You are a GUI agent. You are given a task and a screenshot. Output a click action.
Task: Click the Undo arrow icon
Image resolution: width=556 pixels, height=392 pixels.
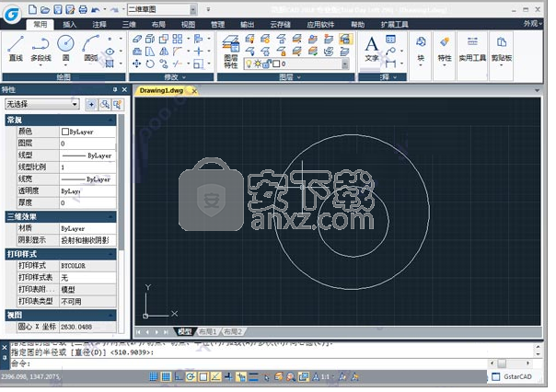coord(96,9)
